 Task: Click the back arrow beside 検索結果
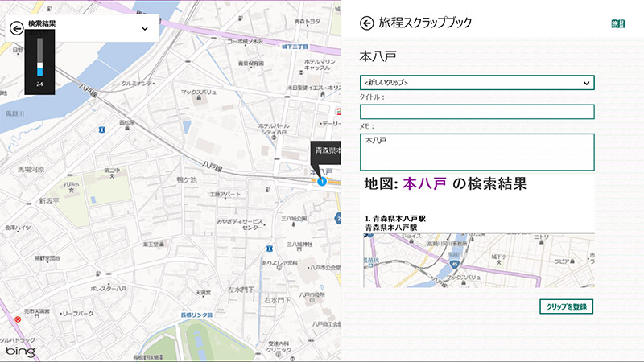[x=16, y=27]
